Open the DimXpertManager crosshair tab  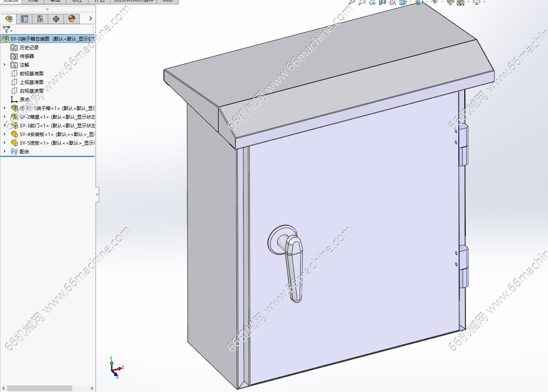(x=56, y=19)
